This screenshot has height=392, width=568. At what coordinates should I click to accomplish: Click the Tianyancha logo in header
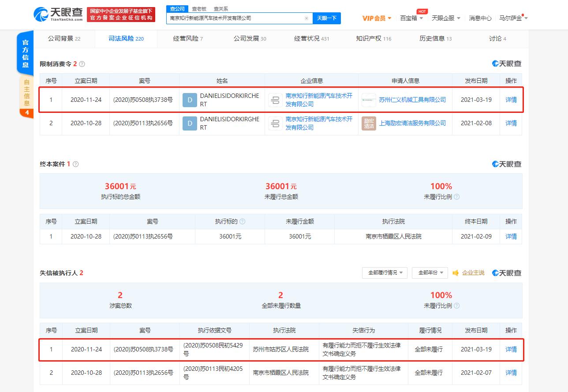click(58, 15)
